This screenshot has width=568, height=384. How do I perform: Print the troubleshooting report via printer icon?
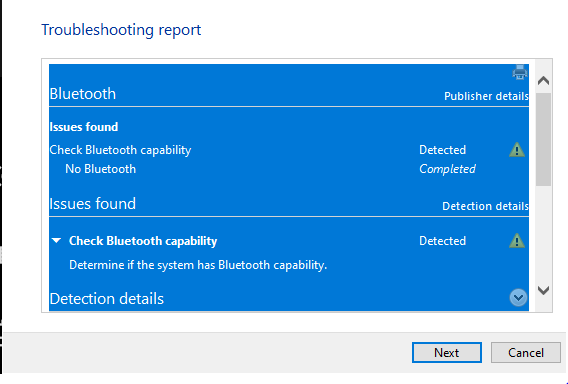[520, 72]
